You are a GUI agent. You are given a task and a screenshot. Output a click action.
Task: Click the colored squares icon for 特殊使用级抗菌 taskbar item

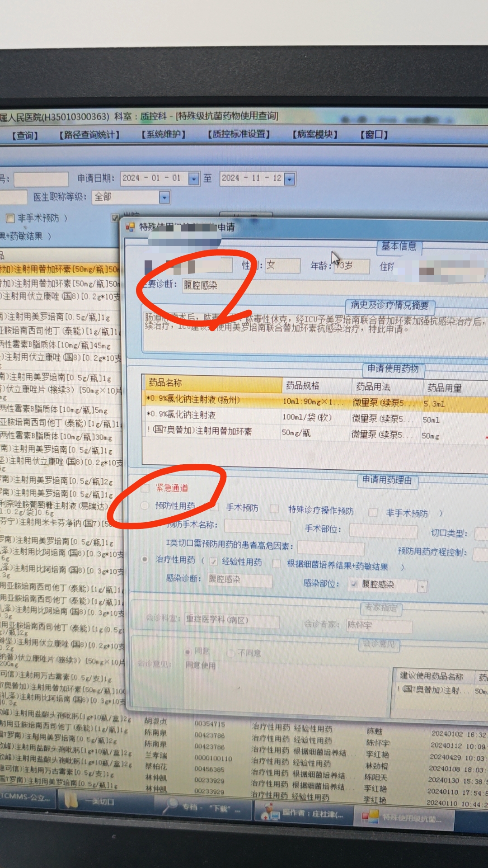pos(370,816)
